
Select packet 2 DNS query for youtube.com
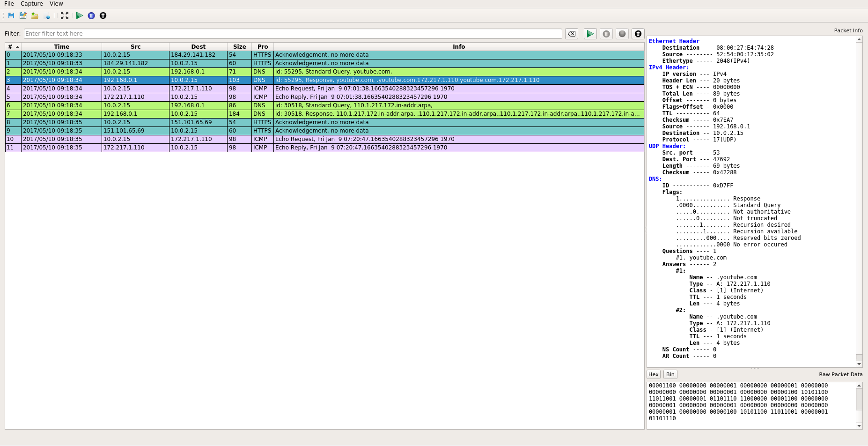[324, 72]
